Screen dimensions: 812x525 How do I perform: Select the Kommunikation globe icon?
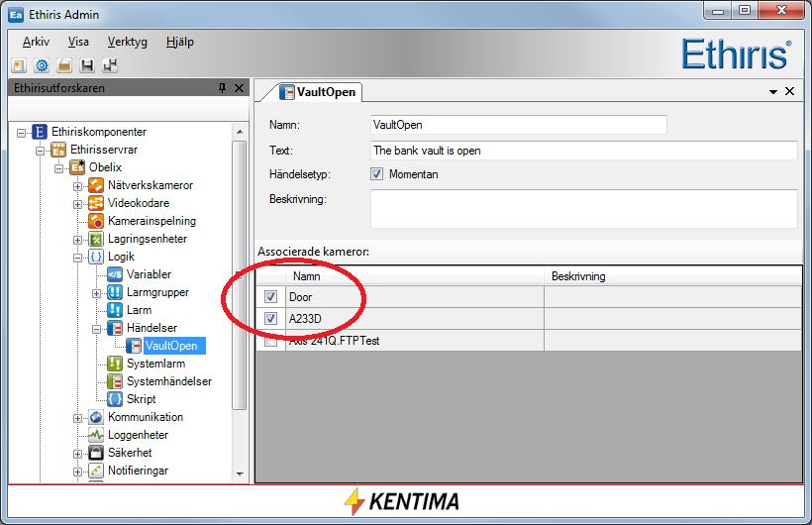[96, 417]
